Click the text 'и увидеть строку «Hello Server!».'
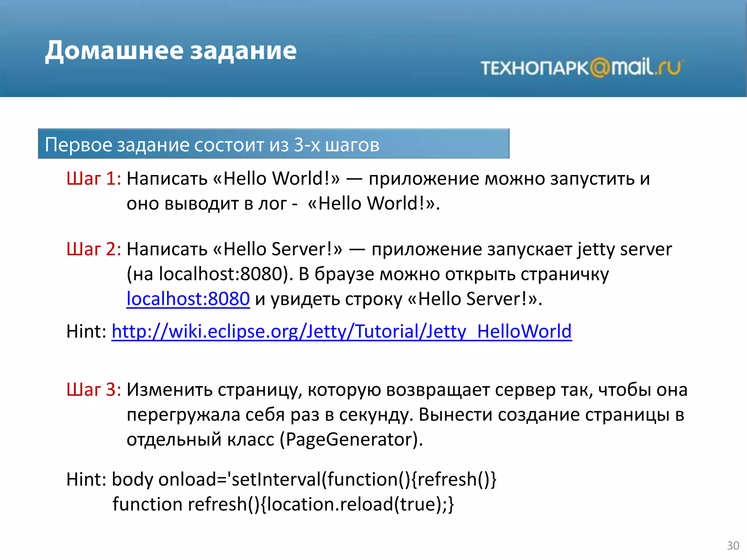The image size is (747, 560). pyautogui.click(x=399, y=299)
